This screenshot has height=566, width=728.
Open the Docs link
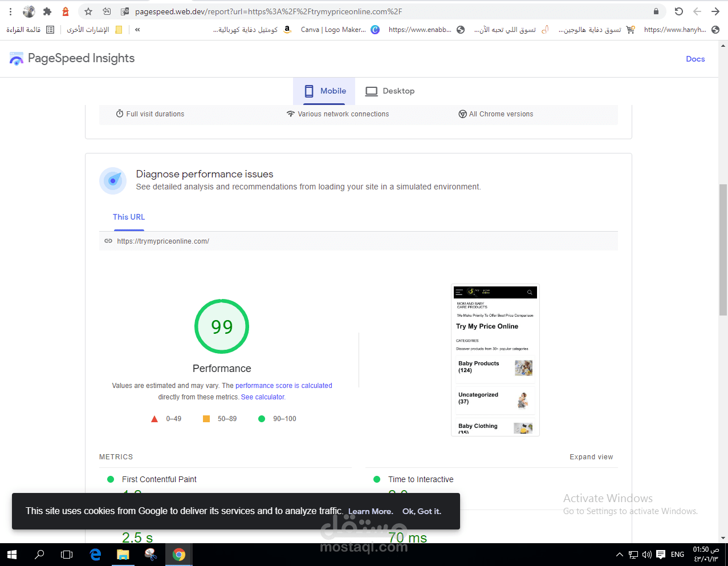[696, 59]
